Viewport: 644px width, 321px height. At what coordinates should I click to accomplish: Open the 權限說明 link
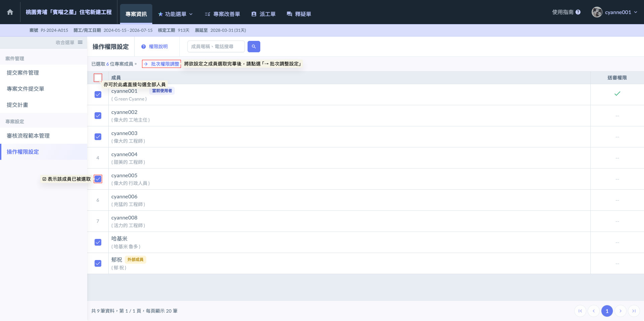tap(155, 47)
